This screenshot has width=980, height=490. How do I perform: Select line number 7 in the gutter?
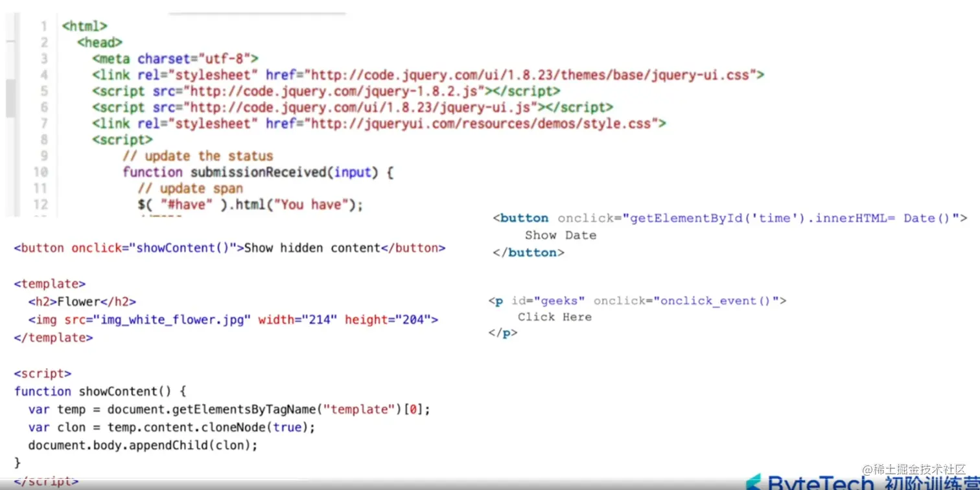click(44, 124)
